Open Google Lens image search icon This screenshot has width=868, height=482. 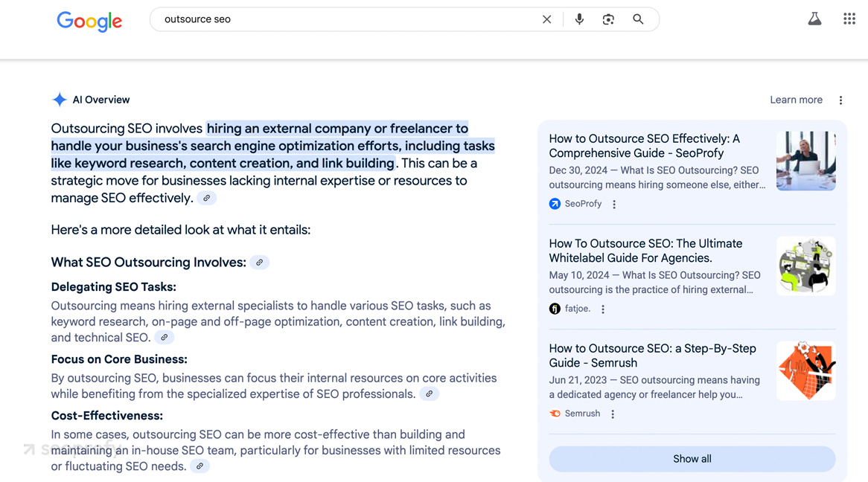pyautogui.click(x=608, y=19)
